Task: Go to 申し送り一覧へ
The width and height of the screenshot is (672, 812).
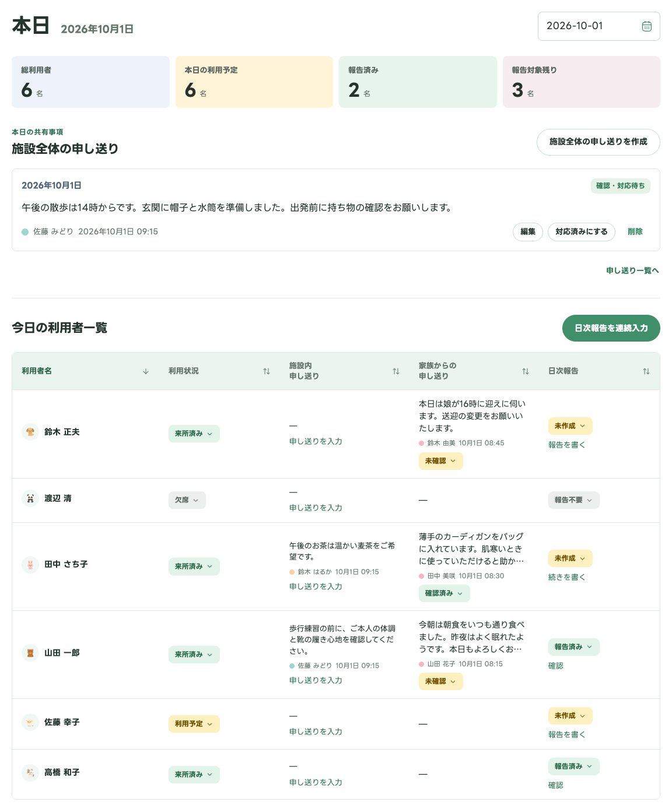Action: click(x=632, y=270)
